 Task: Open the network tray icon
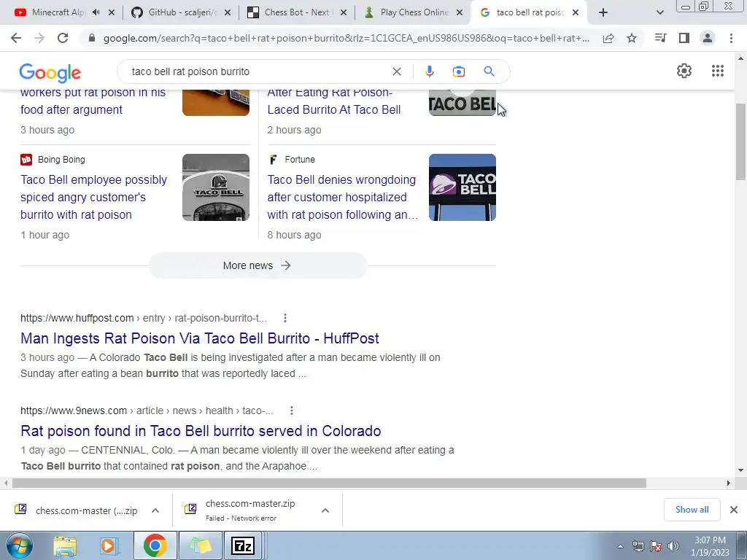coord(638,546)
